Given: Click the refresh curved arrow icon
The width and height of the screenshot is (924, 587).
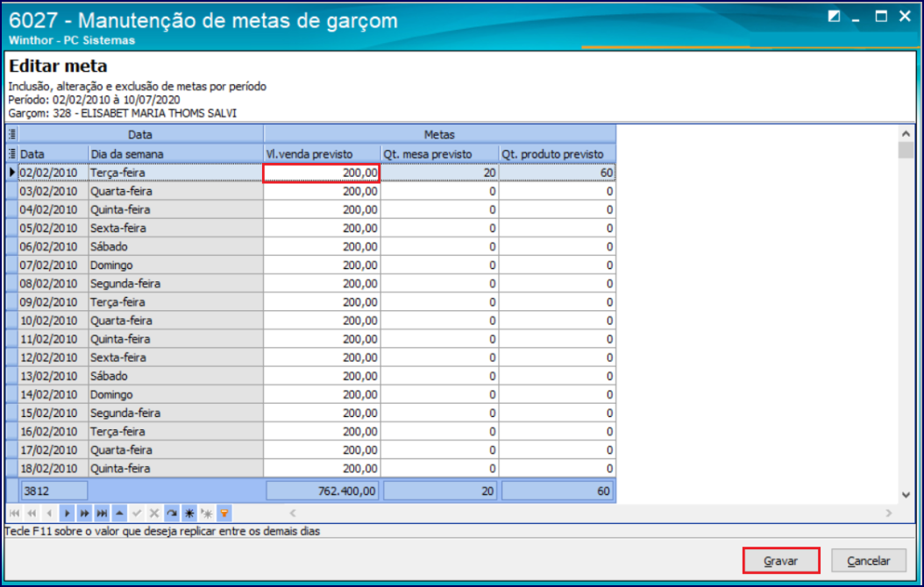Looking at the screenshot, I should pyautogui.click(x=172, y=513).
